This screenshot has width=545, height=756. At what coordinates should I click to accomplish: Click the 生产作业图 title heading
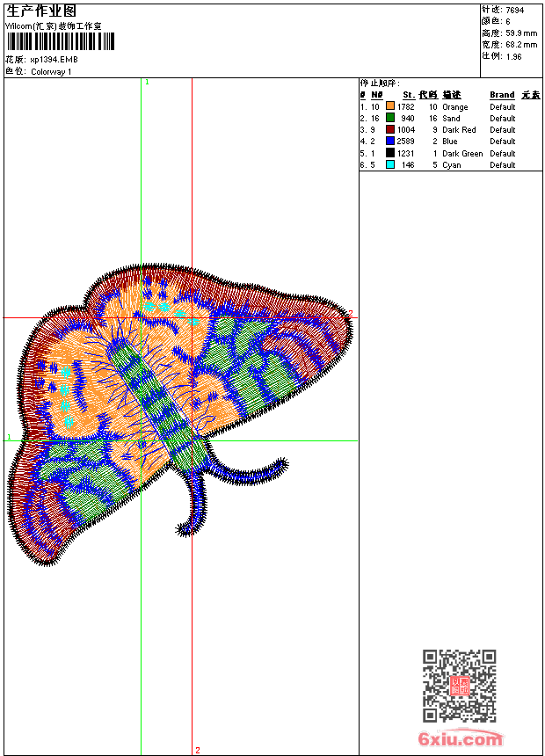(x=41, y=11)
